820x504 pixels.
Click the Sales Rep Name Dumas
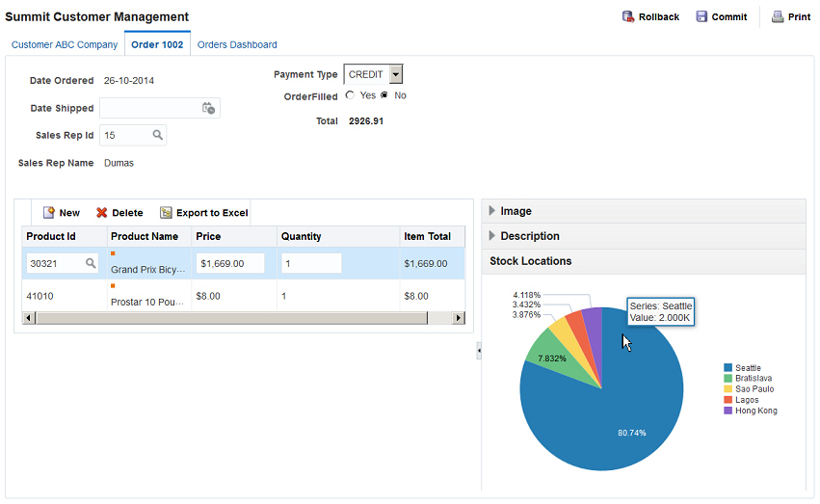(x=119, y=163)
